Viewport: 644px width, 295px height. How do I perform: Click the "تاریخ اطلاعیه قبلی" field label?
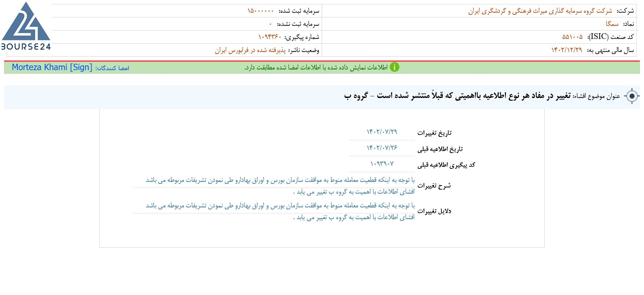(440, 149)
